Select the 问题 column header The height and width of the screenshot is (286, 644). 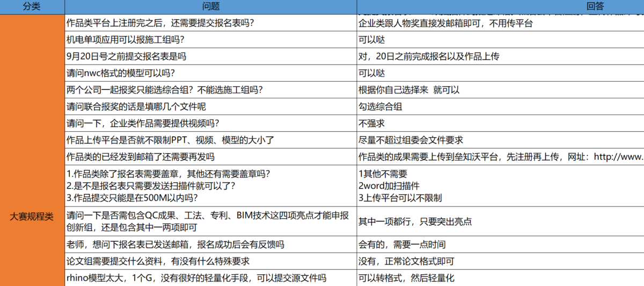(x=210, y=6)
